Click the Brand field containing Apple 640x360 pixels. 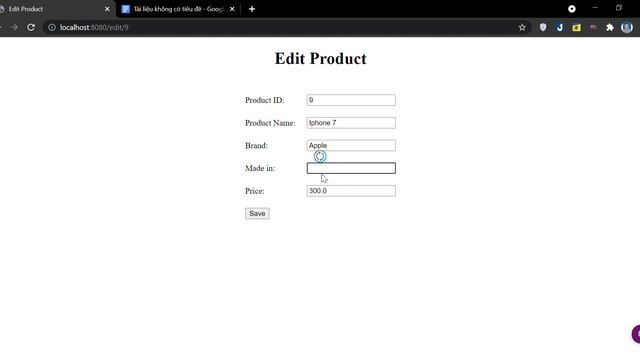point(351,145)
